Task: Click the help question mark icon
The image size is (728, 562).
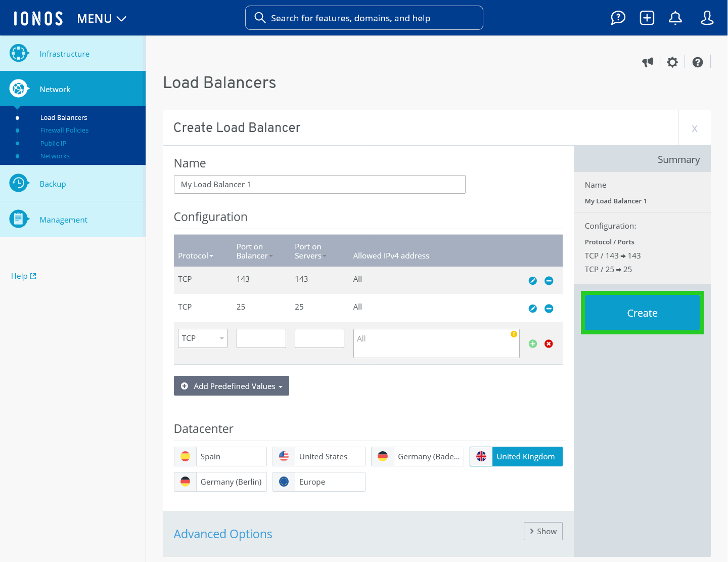Action: coord(698,62)
